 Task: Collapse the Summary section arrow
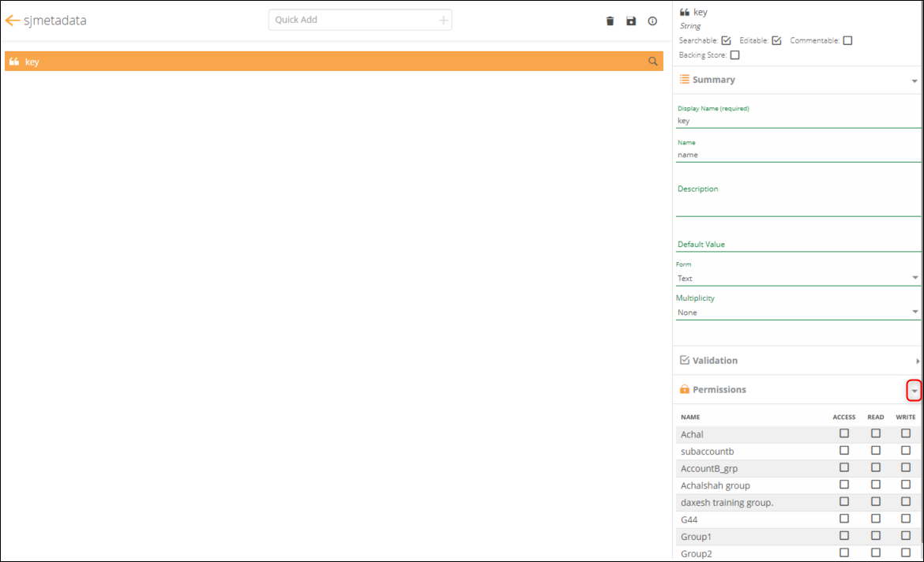click(x=915, y=81)
